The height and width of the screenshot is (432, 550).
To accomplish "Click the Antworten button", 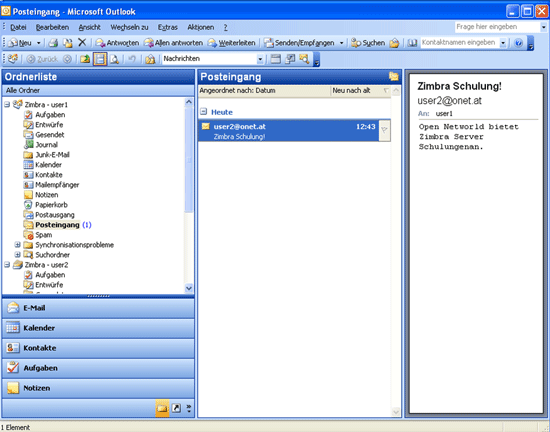I will [x=117, y=43].
